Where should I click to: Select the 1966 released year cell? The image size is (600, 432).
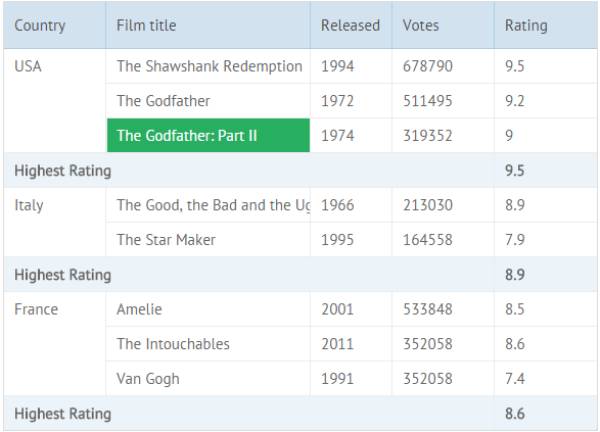pyautogui.click(x=351, y=205)
